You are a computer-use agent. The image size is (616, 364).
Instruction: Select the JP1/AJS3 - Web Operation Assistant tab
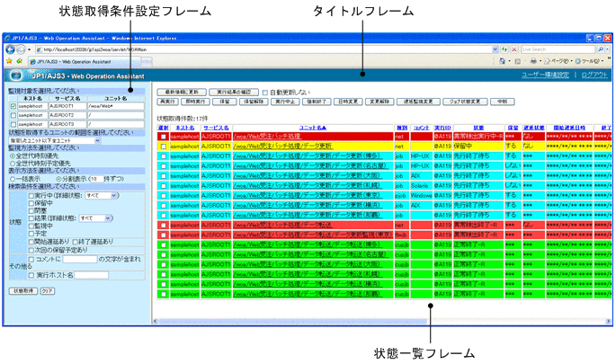[x=84, y=62]
